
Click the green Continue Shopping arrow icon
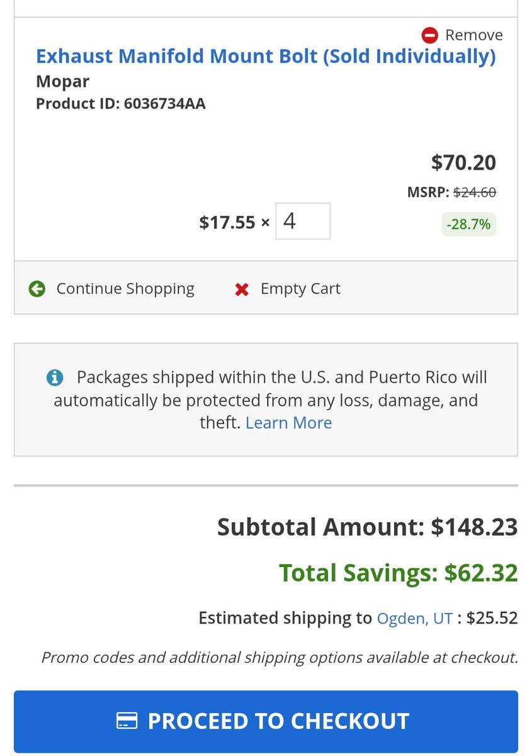click(x=37, y=289)
